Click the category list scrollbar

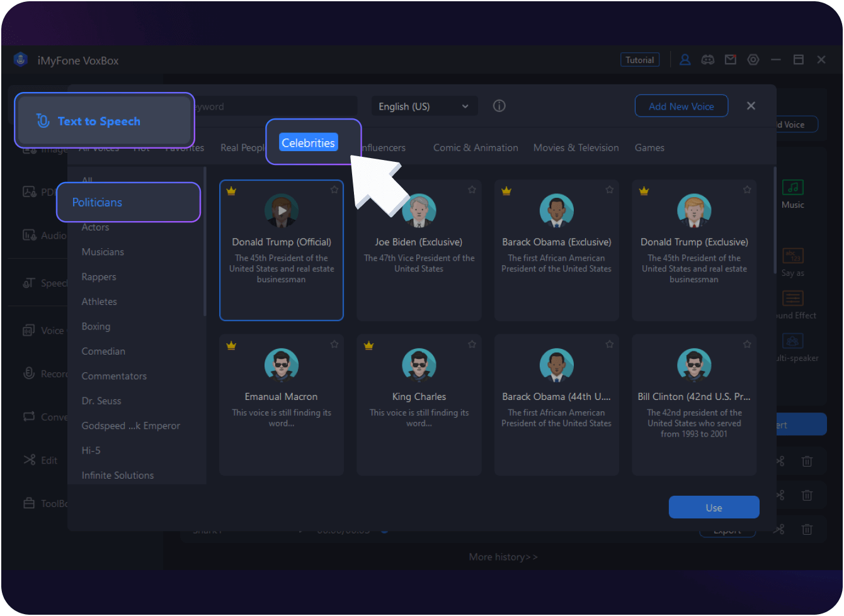pyautogui.click(x=205, y=241)
